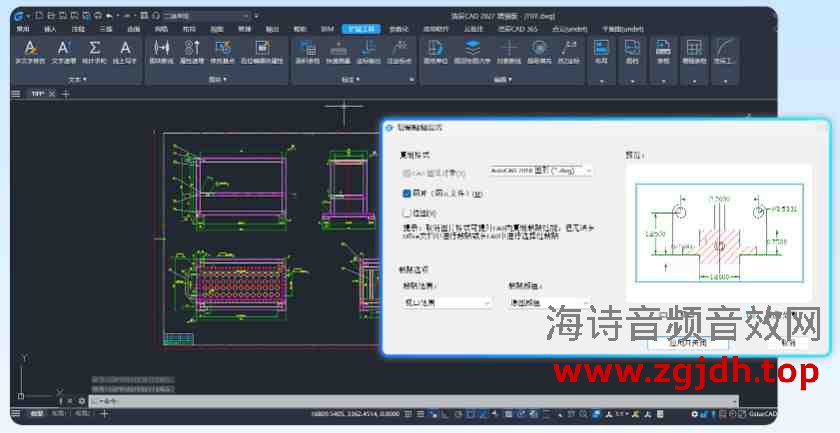Click the preview image in the dialog
This screenshot has height=433, width=840.
tap(719, 233)
